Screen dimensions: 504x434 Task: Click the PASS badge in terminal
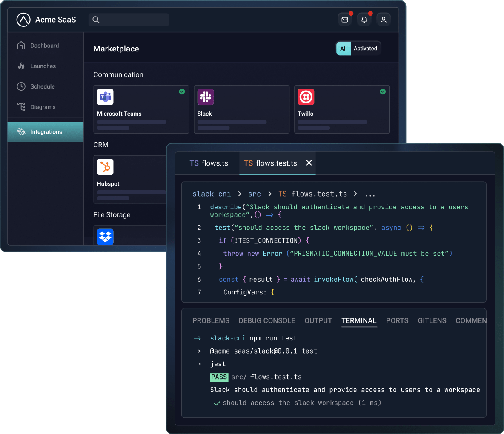pos(219,377)
